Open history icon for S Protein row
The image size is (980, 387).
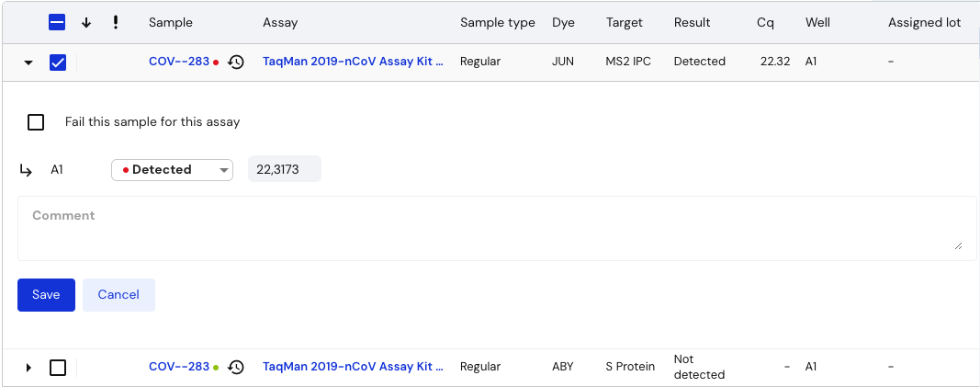tap(236, 367)
